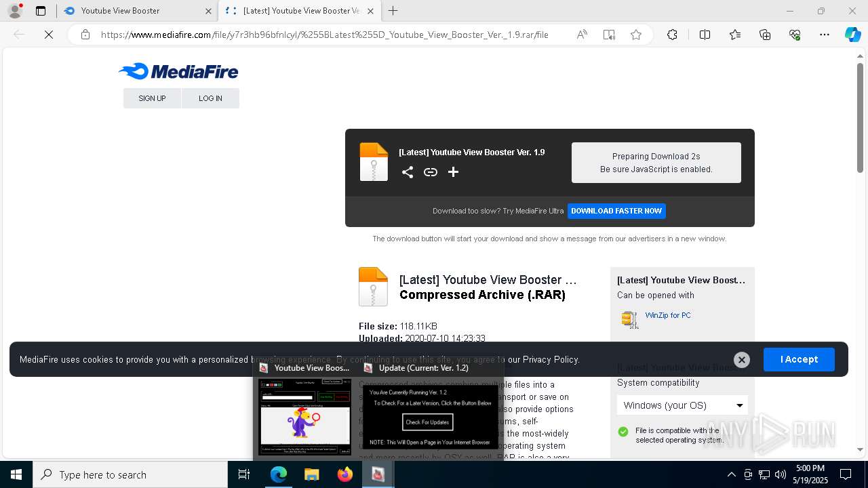The height and width of the screenshot is (488, 868).
Task: Open Edge Settings and more menu
Action: click(x=825, y=35)
